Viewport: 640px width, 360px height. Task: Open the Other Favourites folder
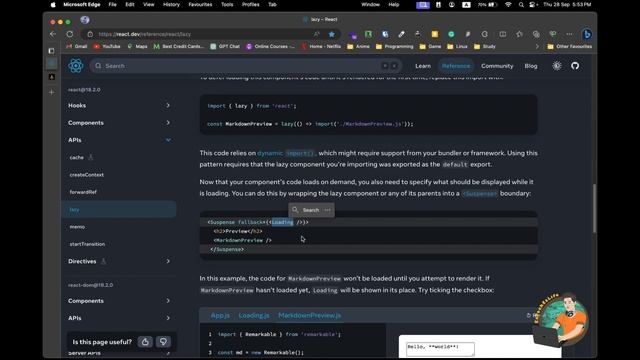pos(569,47)
